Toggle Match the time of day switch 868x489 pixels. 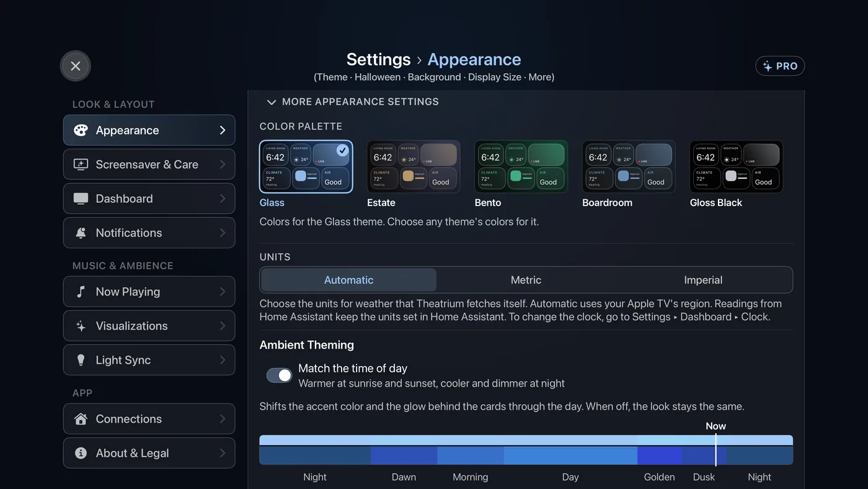[280, 375]
